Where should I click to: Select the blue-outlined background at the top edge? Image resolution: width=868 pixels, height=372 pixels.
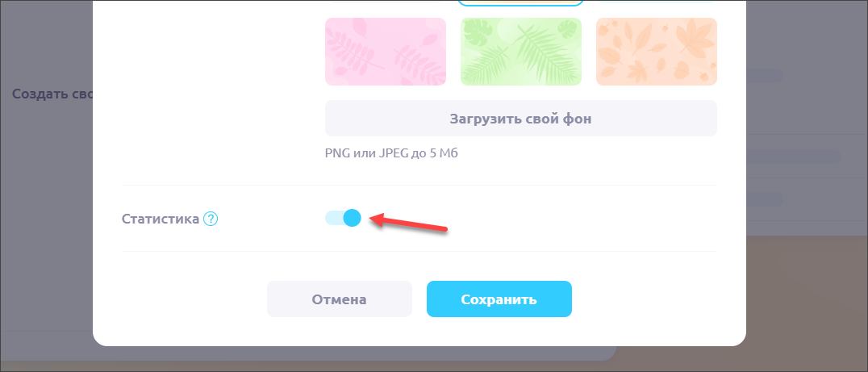click(x=521, y=2)
